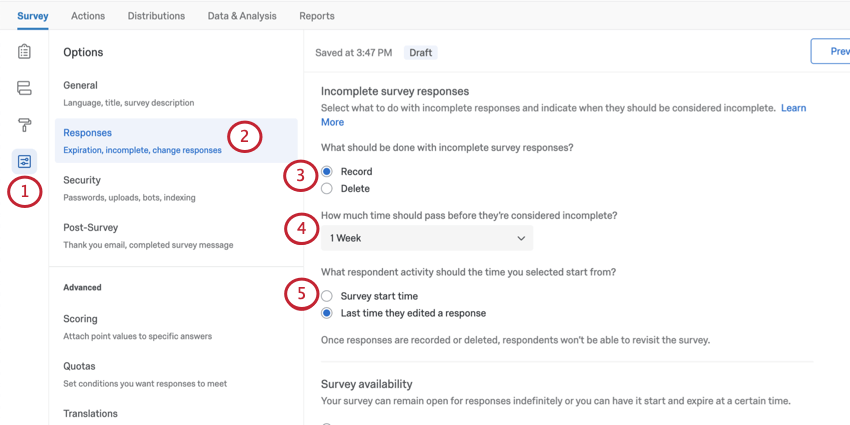Viewport: 850px width, 425px height.
Task: Select the Record radio button
Action: 327,172
